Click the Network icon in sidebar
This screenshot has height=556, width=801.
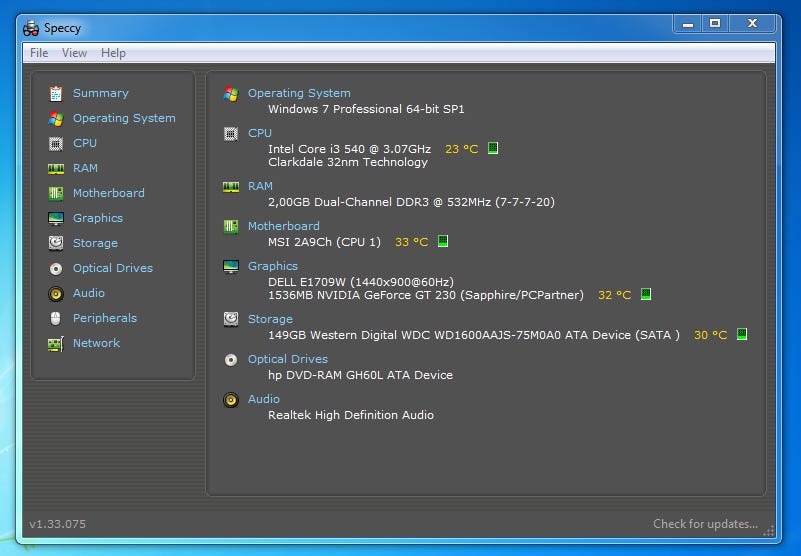coord(55,343)
